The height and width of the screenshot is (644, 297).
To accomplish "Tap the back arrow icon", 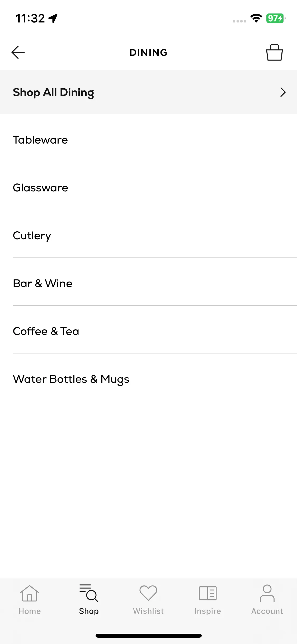I will 18,52.
